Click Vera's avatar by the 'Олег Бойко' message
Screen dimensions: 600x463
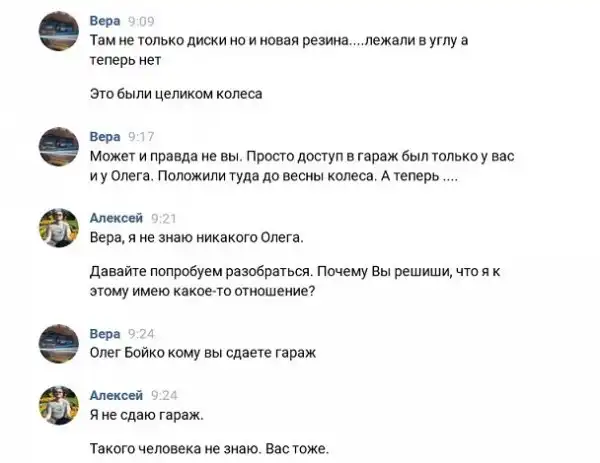58,345
